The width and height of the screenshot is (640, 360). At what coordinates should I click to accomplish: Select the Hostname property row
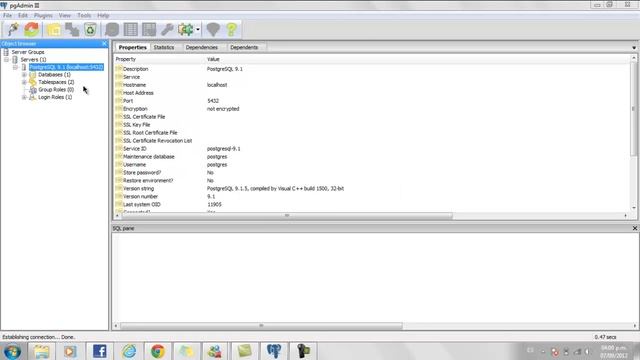pos(372,85)
